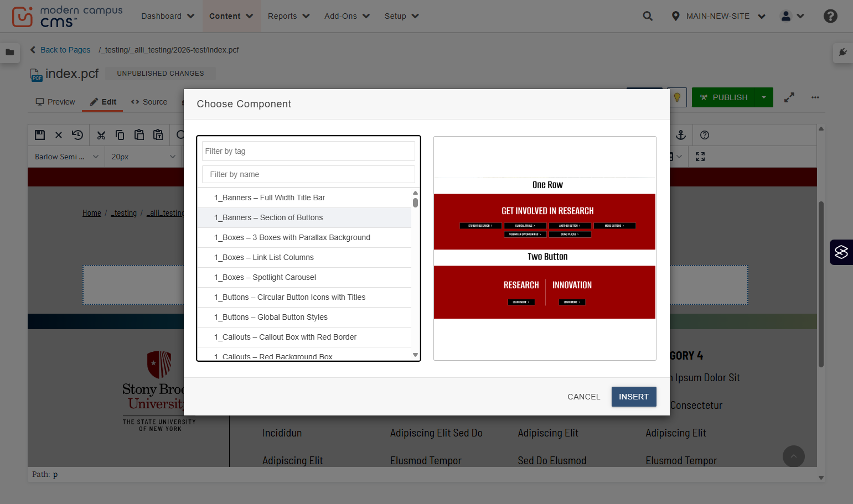The image size is (853, 504).
Task: Click the lightbulb page check icon
Action: 676,97
